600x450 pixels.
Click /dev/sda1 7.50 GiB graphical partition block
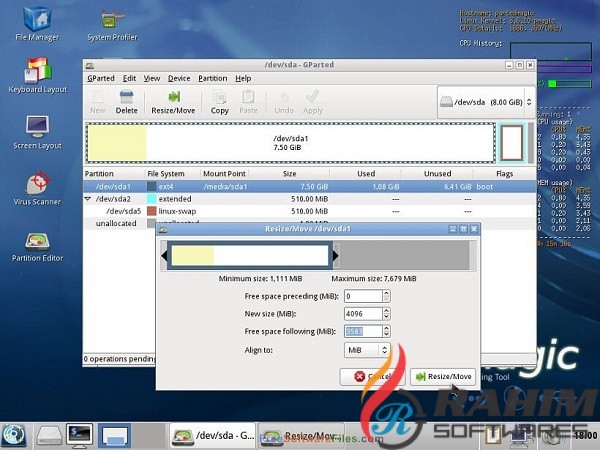pyautogui.click(x=291, y=143)
